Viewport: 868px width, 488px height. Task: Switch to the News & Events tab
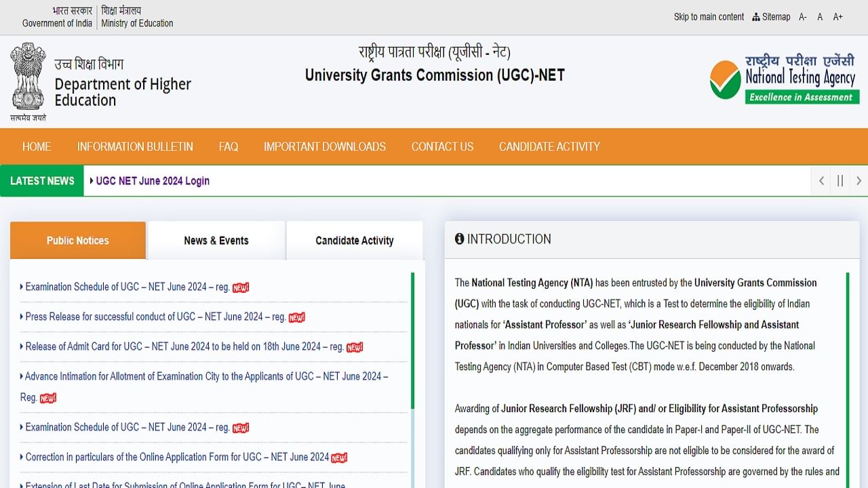[x=216, y=240]
